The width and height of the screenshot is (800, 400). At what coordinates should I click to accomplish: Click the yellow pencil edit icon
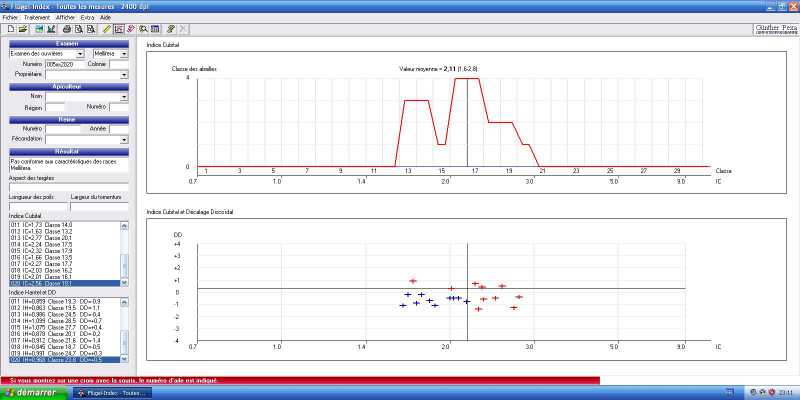click(106, 29)
